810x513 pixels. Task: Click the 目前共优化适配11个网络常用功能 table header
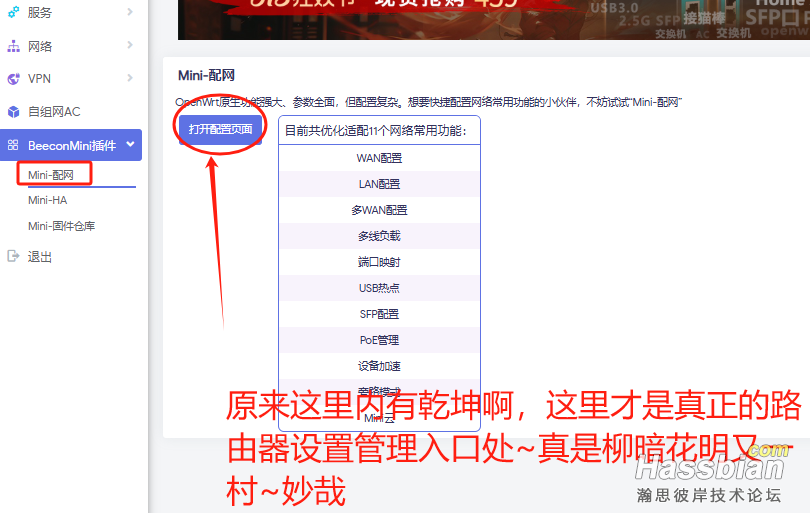(x=379, y=131)
